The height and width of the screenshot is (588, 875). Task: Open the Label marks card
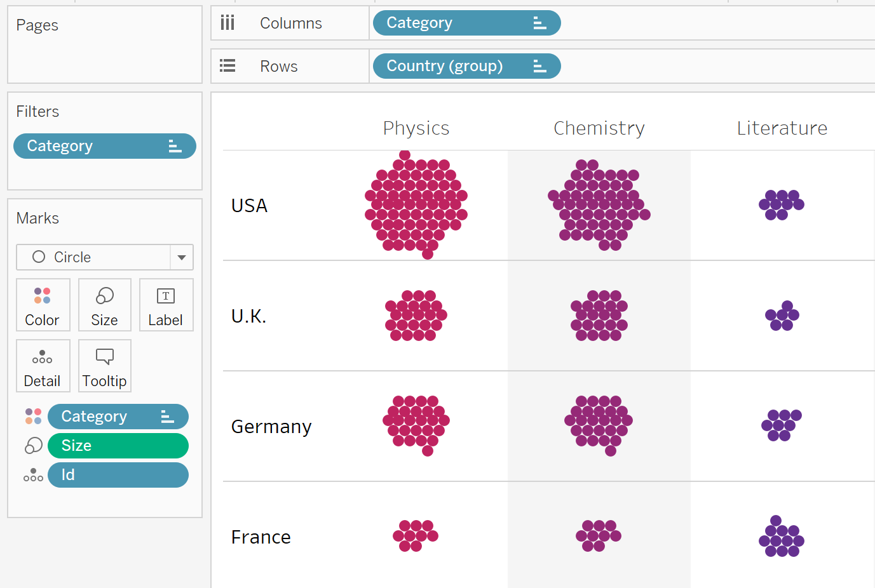[166, 305]
